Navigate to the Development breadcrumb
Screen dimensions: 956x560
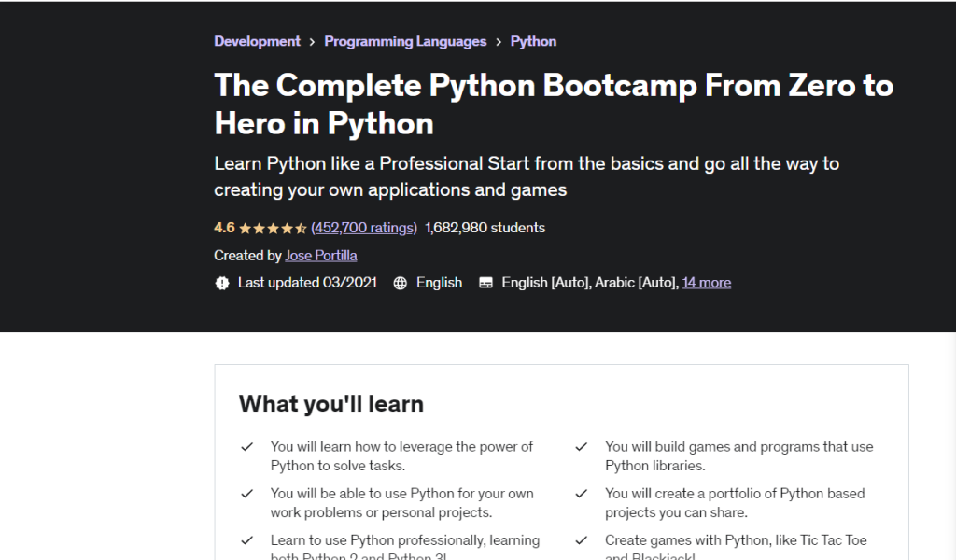[257, 41]
